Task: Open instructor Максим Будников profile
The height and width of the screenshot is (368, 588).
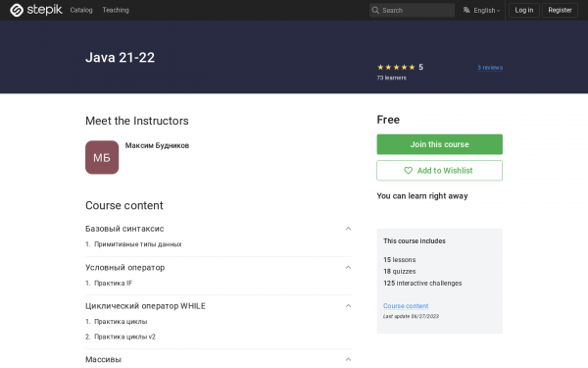Action: [x=157, y=145]
